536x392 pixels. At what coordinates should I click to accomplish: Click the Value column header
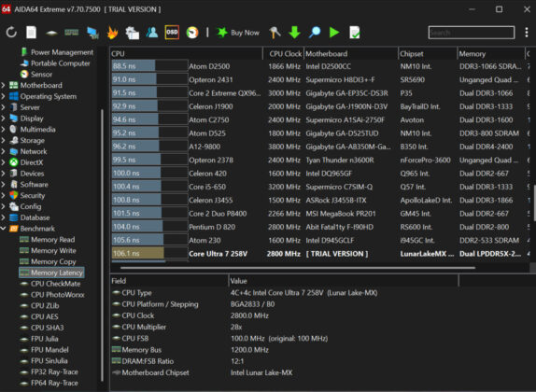coord(344,281)
